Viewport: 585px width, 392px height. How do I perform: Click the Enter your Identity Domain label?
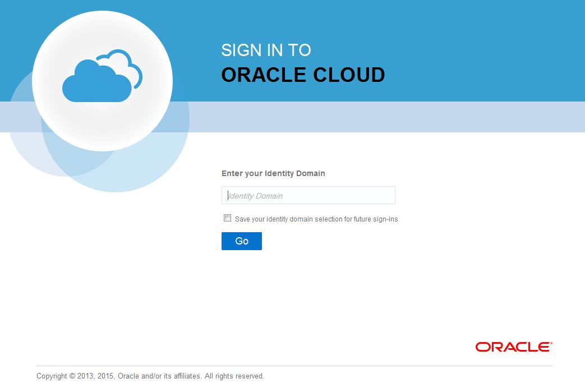pyautogui.click(x=273, y=173)
